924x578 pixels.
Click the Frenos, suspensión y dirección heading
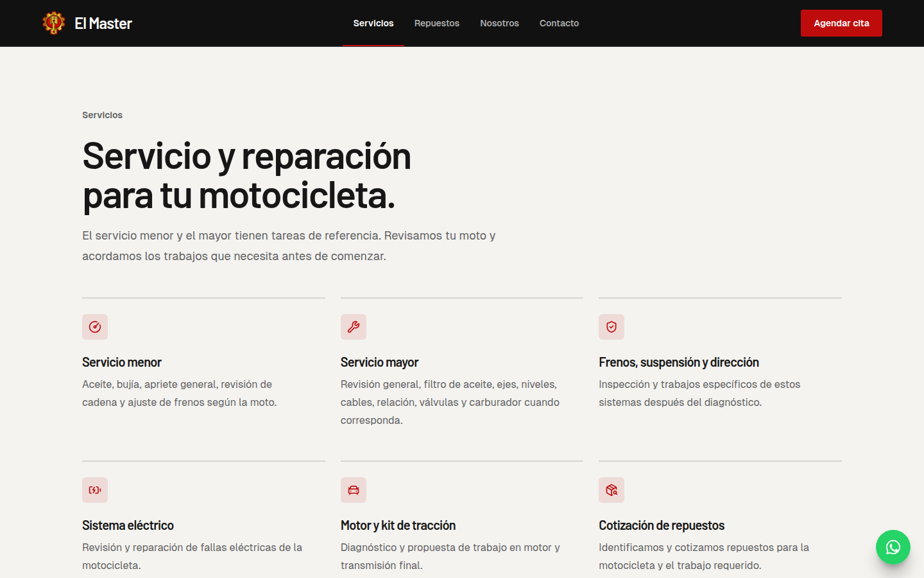(x=679, y=362)
